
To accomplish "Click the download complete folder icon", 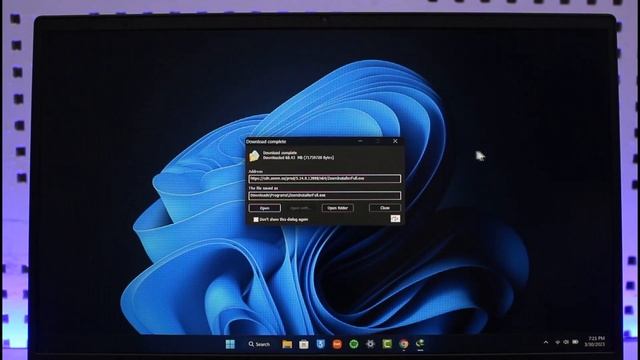I will [x=254, y=156].
